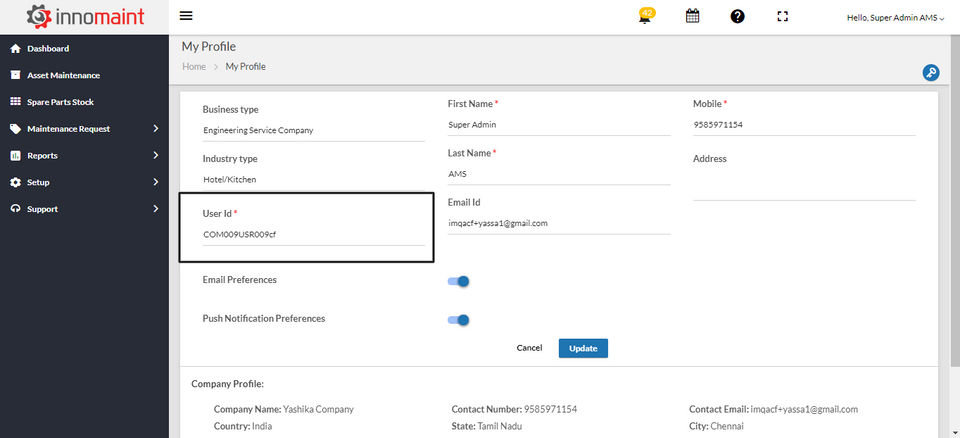Click the hamburger menu icon
This screenshot has height=438, width=960.
click(x=186, y=16)
